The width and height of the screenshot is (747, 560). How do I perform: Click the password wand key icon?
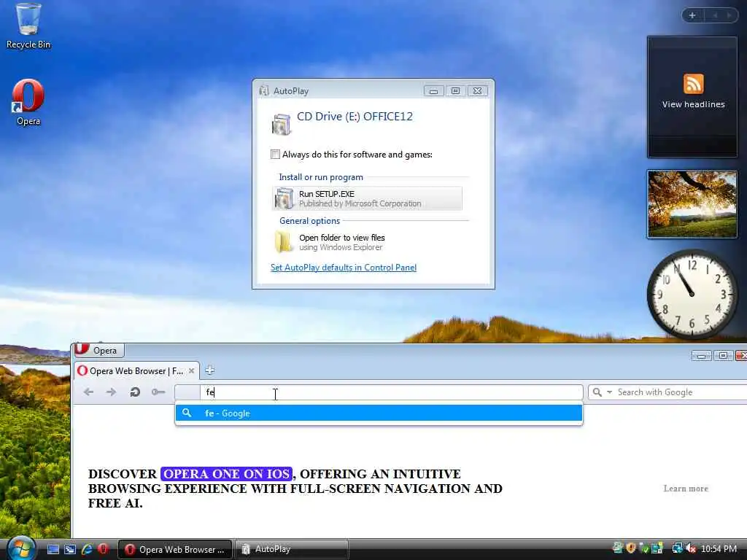click(x=158, y=392)
